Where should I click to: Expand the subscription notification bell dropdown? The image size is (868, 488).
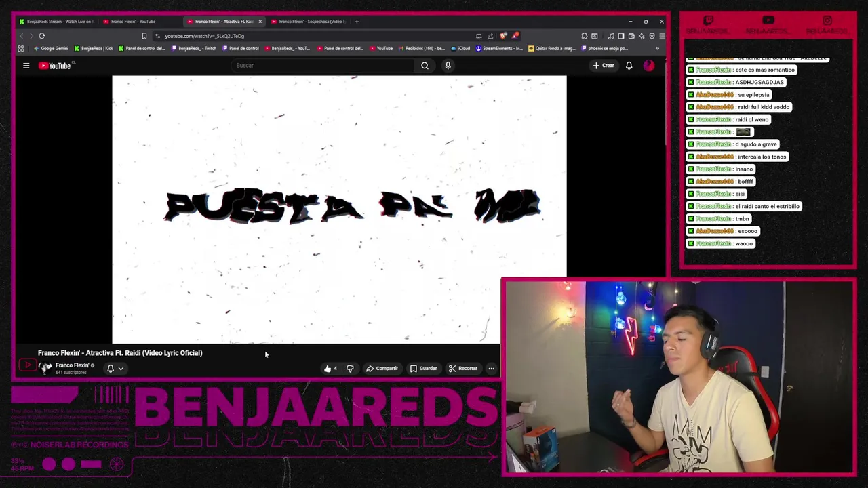(x=115, y=369)
